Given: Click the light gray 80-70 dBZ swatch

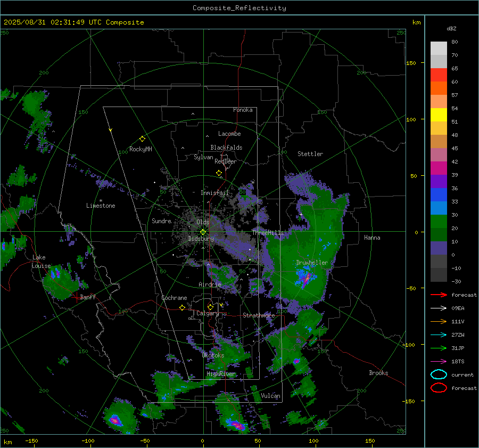Looking at the screenshot, I should tap(439, 48).
